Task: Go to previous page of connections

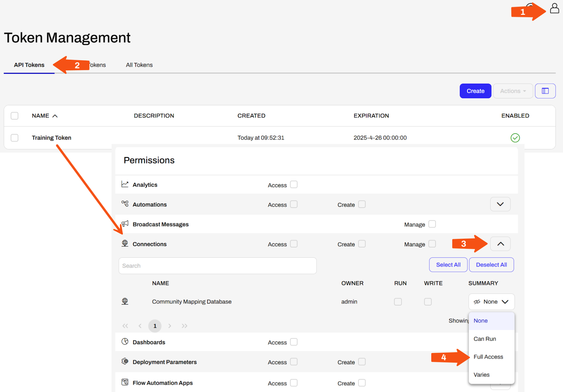Action: click(x=140, y=326)
